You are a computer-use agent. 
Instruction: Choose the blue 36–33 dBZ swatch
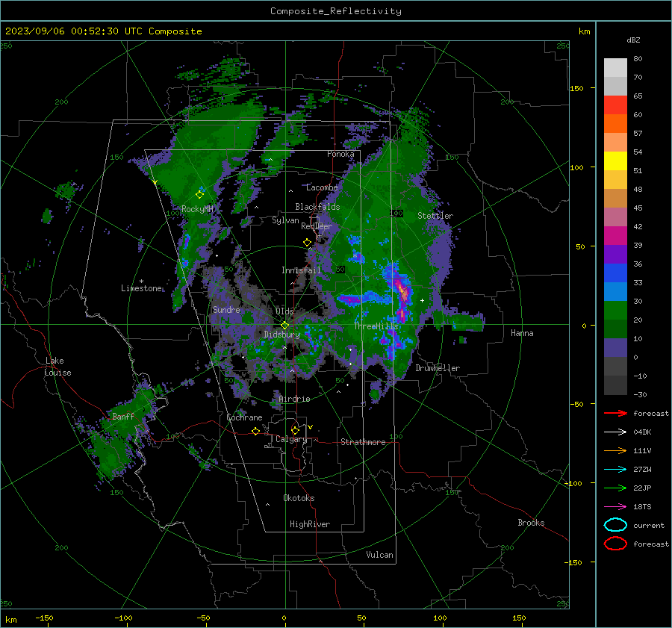(x=615, y=273)
